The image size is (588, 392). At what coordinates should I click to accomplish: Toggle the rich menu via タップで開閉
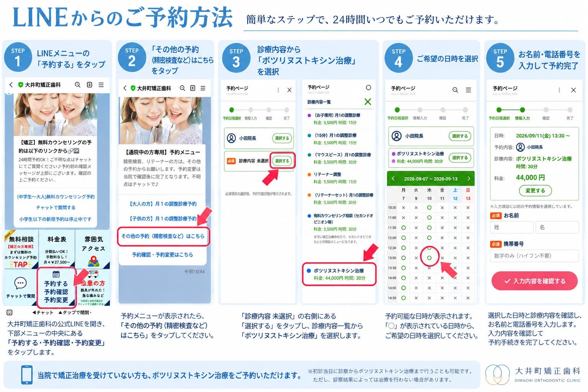(x=75, y=312)
